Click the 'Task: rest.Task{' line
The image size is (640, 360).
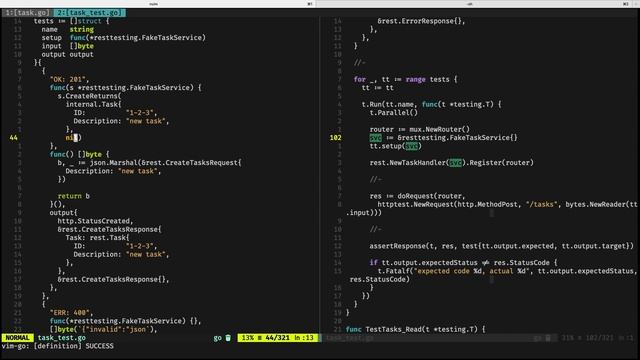(x=97, y=238)
